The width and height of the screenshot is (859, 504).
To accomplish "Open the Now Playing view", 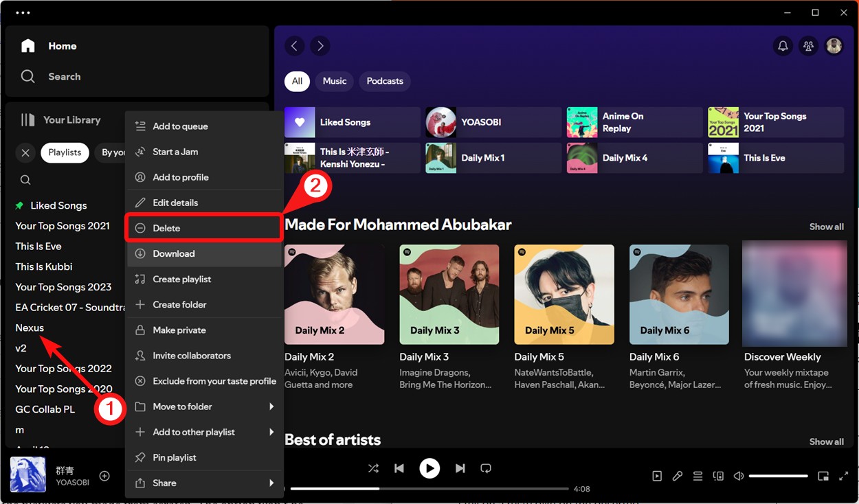I will [657, 475].
